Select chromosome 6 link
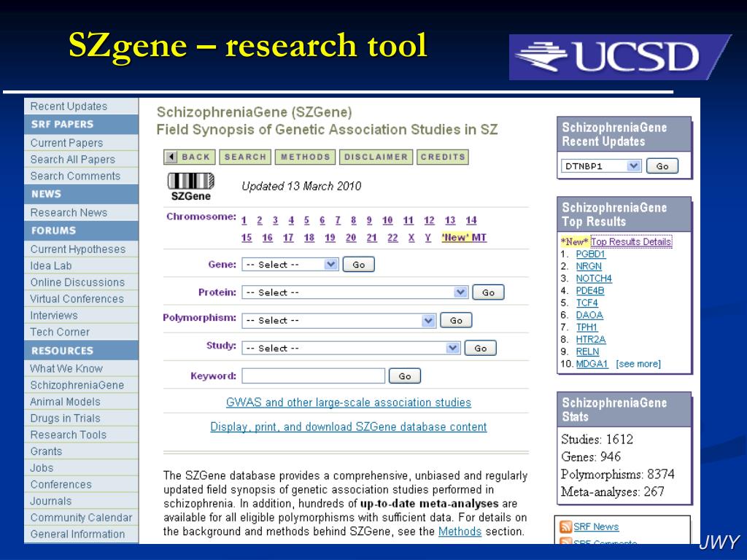 click(322, 220)
